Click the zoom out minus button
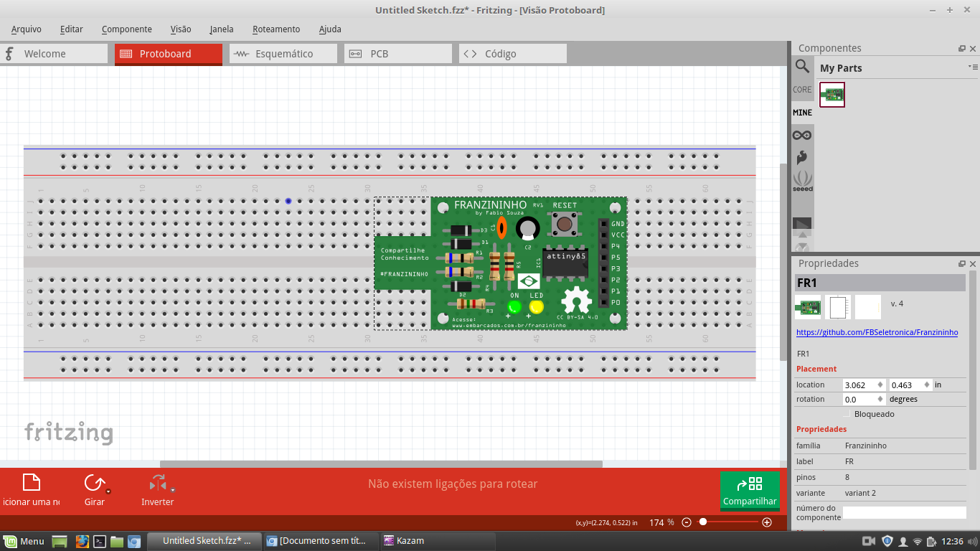980x551 pixels. click(x=686, y=522)
